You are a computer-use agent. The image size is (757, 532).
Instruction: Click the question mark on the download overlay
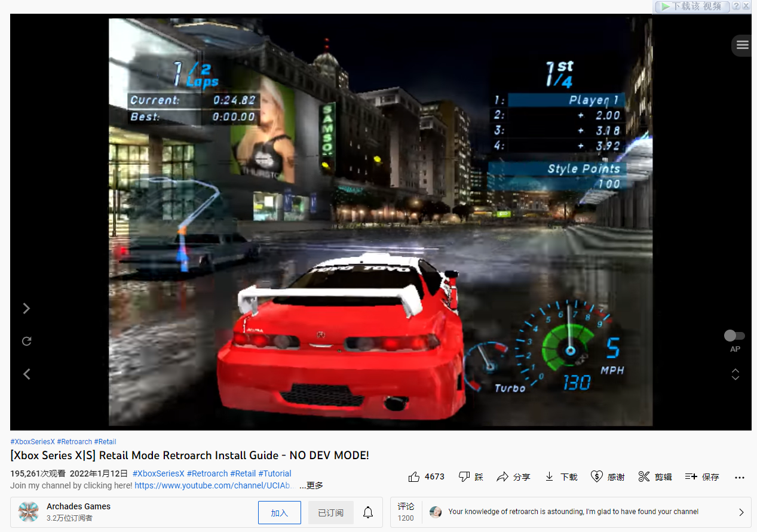(736, 6)
